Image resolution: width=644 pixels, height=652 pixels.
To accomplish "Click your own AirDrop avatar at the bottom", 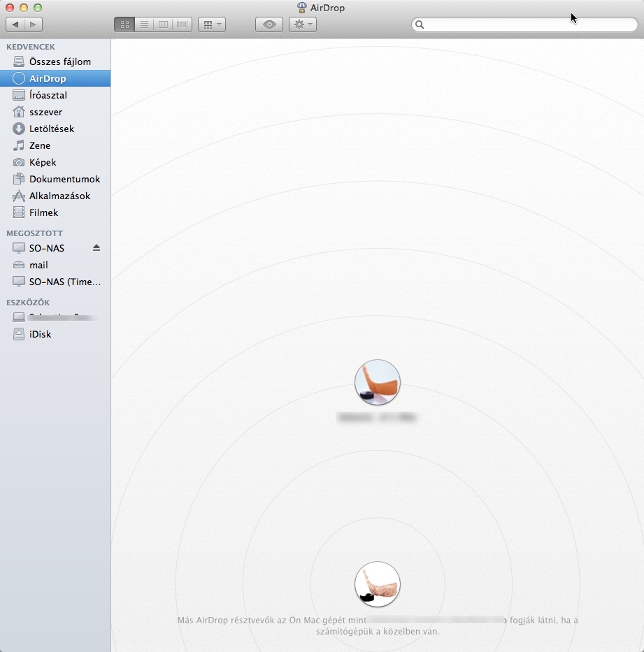I will point(378,584).
